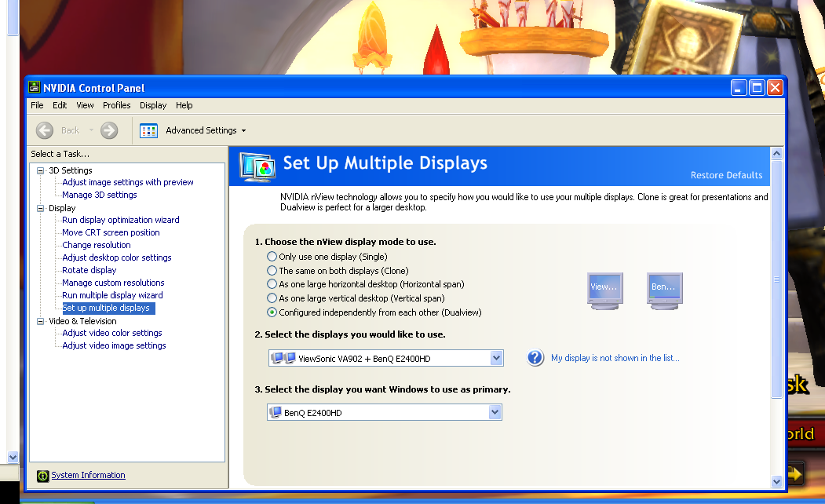Image resolution: width=825 pixels, height=504 pixels.
Task: Open Adjust video image settings
Action: click(114, 345)
